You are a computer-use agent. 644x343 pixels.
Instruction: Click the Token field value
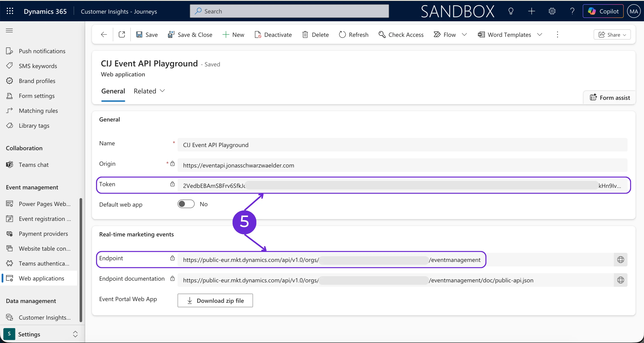[402, 186]
